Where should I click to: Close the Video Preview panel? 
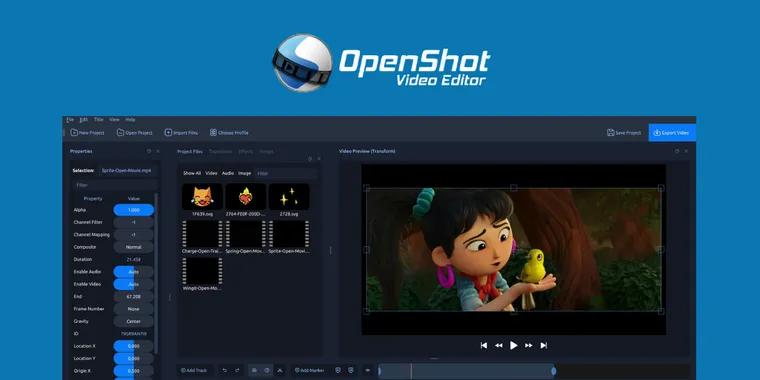tap(686, 151)
